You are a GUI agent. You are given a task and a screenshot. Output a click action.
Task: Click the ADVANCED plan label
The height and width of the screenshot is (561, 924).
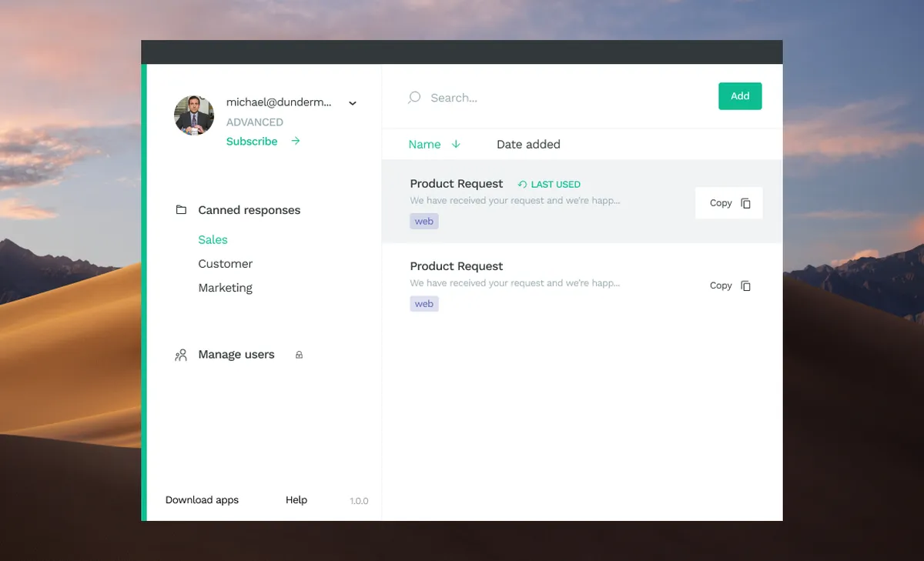click(255, 122)
